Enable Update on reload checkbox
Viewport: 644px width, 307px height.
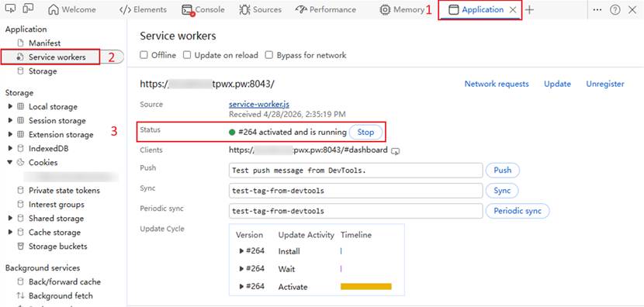pos(187,55)
